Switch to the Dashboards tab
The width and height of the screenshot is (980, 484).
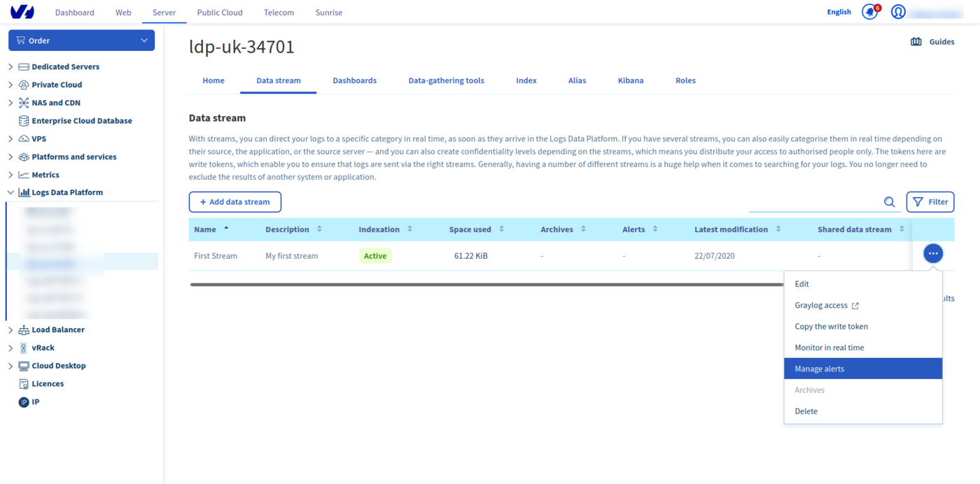coord(354,80)
